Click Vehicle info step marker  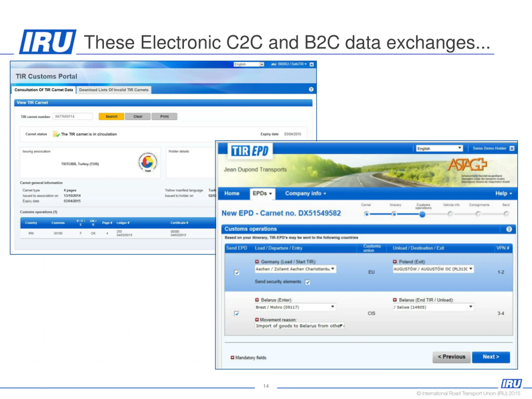tap(450, 214)
